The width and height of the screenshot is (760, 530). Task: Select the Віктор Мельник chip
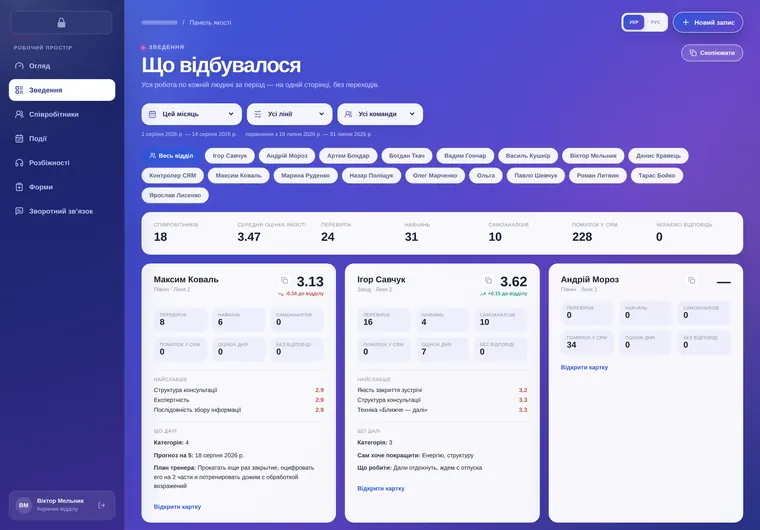(593, 156)
